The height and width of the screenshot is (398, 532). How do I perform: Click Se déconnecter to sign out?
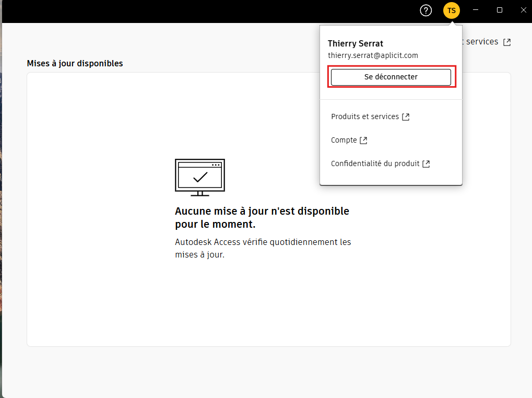391,77
